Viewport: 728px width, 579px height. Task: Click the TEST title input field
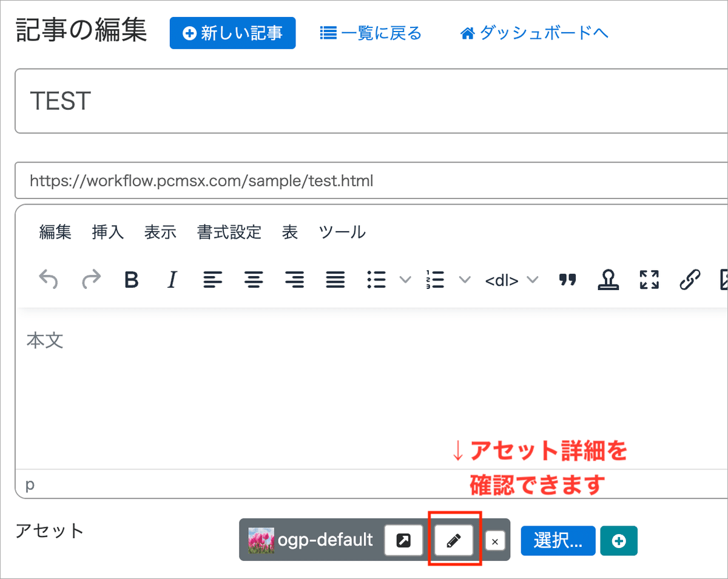click(x=182, y=101)
